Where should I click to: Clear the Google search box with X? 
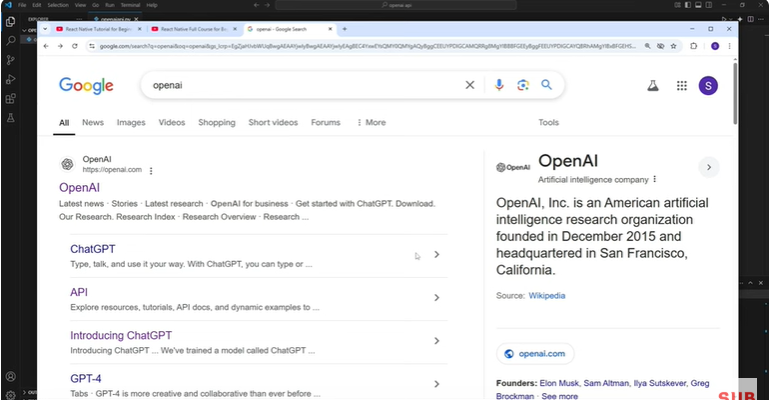pyautogui.click(x=470, y=85)
